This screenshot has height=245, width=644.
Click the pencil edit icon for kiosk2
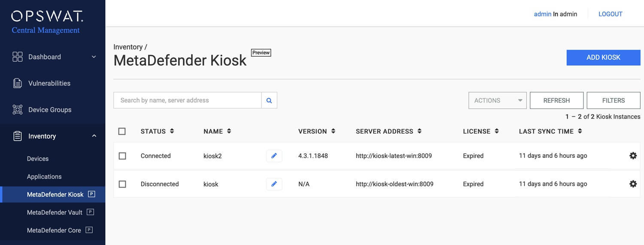274,156
